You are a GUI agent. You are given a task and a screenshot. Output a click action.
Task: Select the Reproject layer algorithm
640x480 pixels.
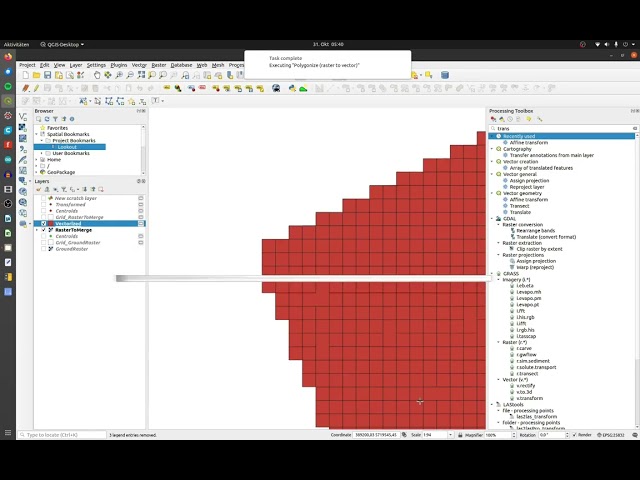pos(527,187)
